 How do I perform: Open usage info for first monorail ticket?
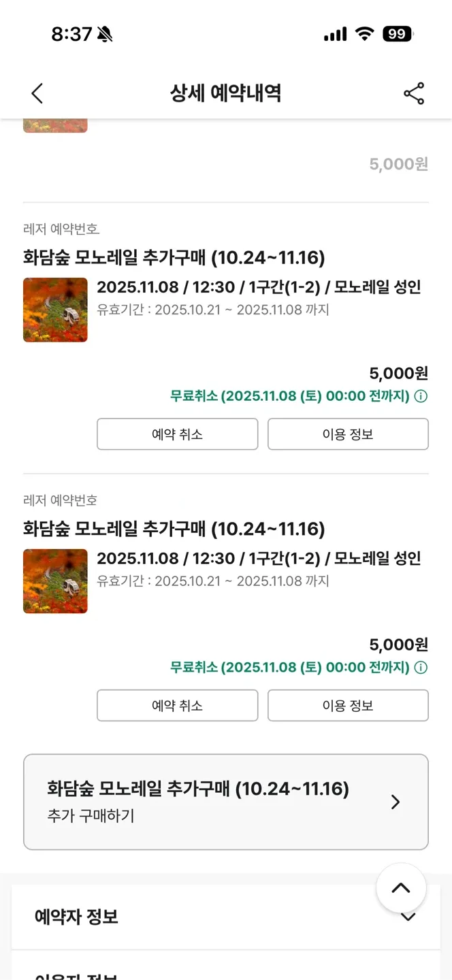[x=348, y=434]
